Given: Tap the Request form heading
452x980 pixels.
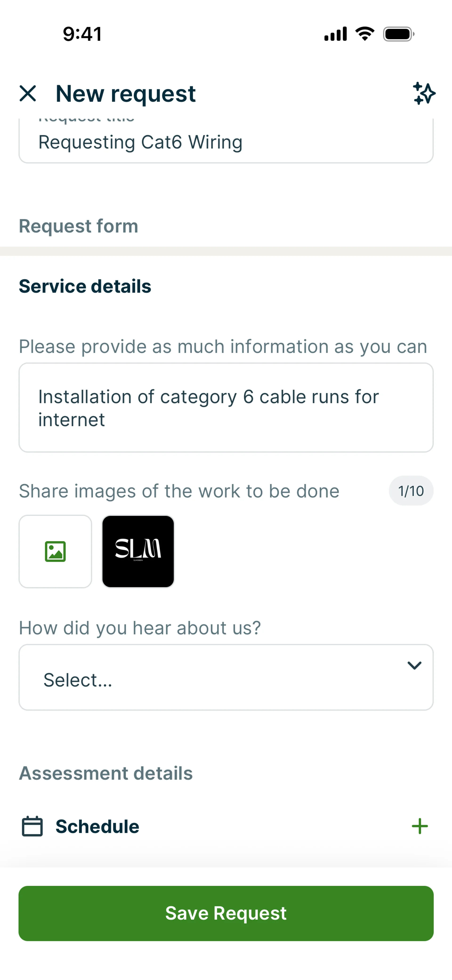Looking at the screenshot, I should click(x=78, y=226).
